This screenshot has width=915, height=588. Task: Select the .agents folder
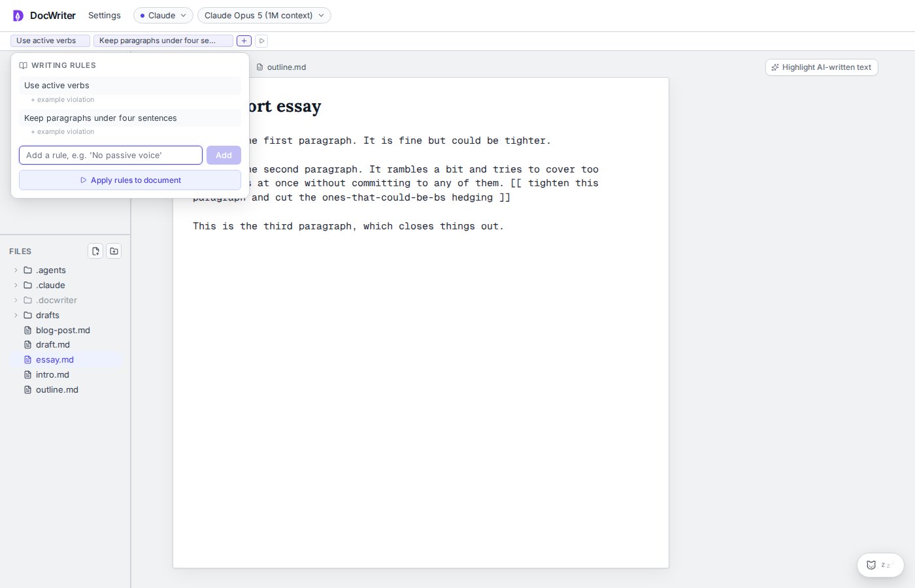(65, 270)
